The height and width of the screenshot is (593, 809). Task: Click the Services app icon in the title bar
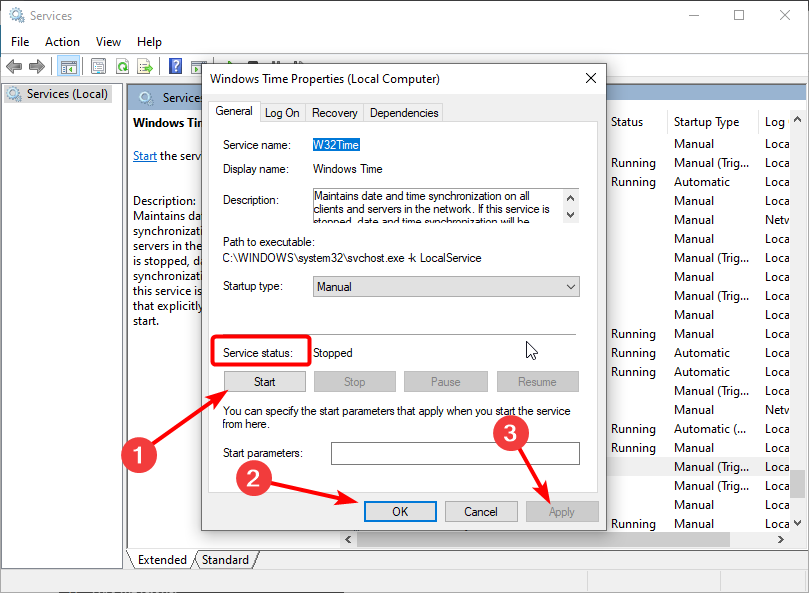[17, 15]
